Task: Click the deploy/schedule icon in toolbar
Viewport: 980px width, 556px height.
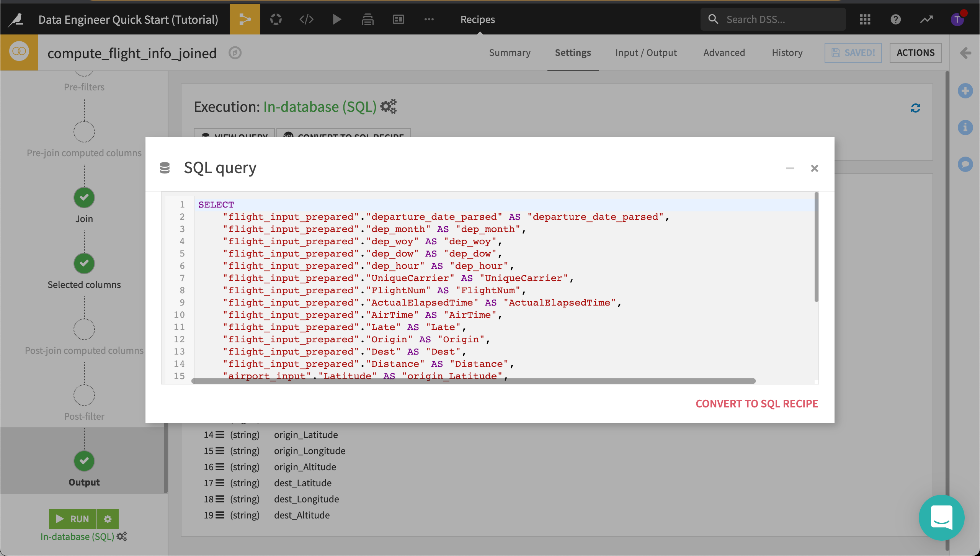Action: tap(367, 18)
